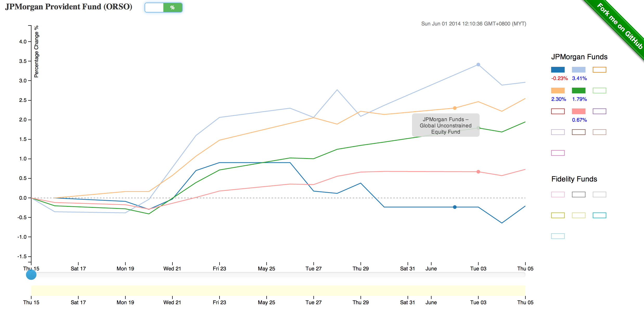Enable the light green outlined JPMorgan fund

pos(600,90)
